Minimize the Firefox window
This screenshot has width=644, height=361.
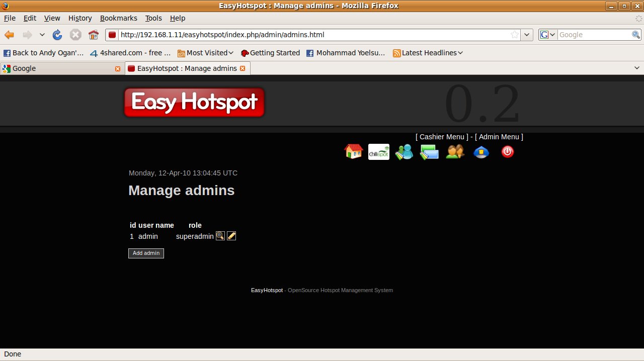[612, 6]
